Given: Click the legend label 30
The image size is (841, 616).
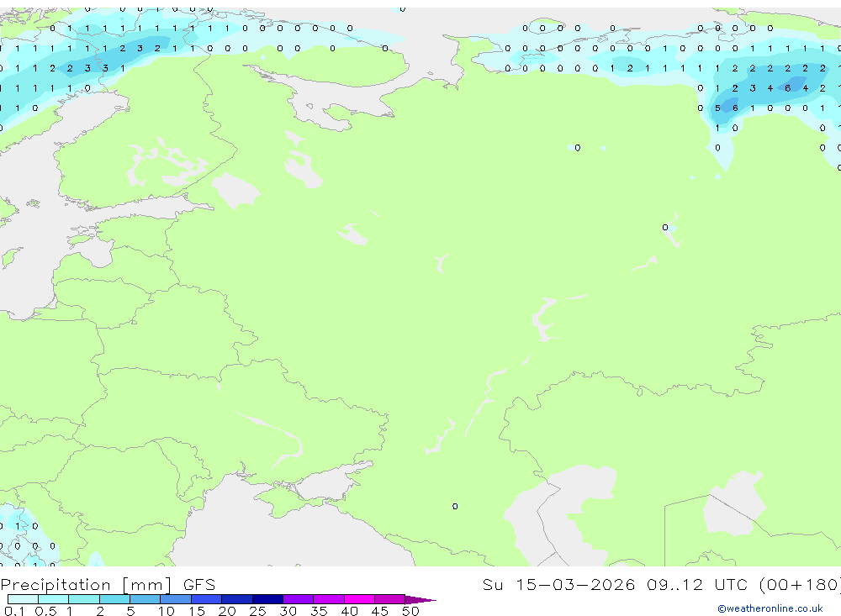Looking at the screenshot, I should point(288,611).
